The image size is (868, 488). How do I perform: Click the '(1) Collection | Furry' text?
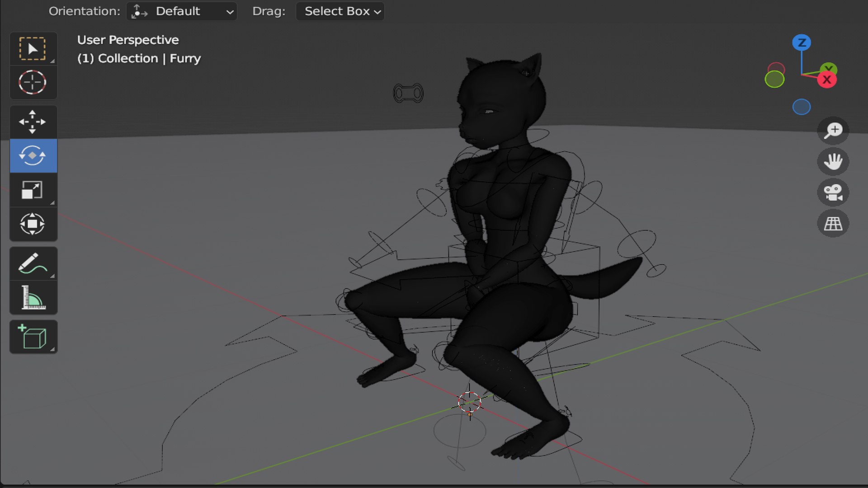(139, 58)
